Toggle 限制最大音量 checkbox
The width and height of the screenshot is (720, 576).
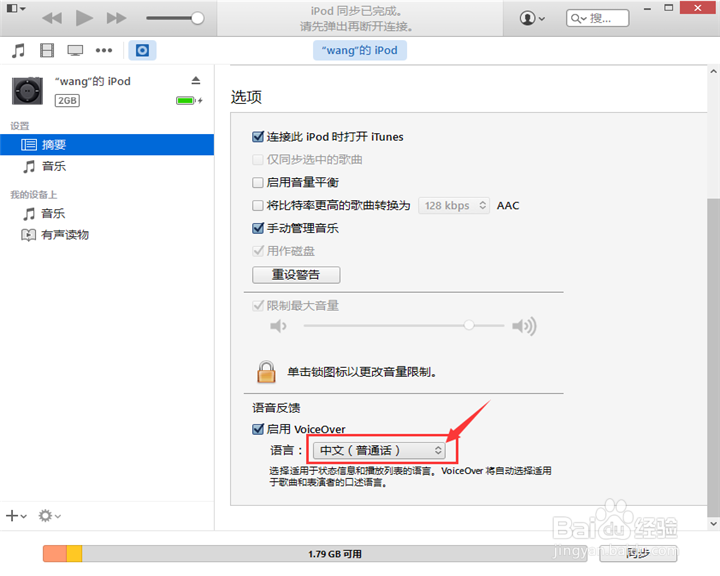pyautogui.click(x=258, y=305)
